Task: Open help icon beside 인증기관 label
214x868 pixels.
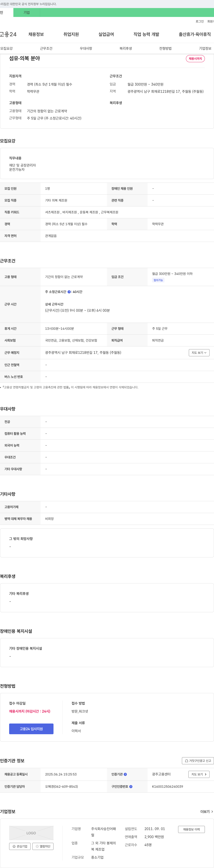Action: [x=125, y=774]
